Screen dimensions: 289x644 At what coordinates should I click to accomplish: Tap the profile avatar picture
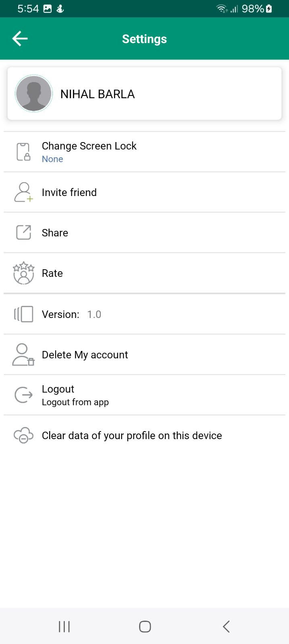(34, 93)
